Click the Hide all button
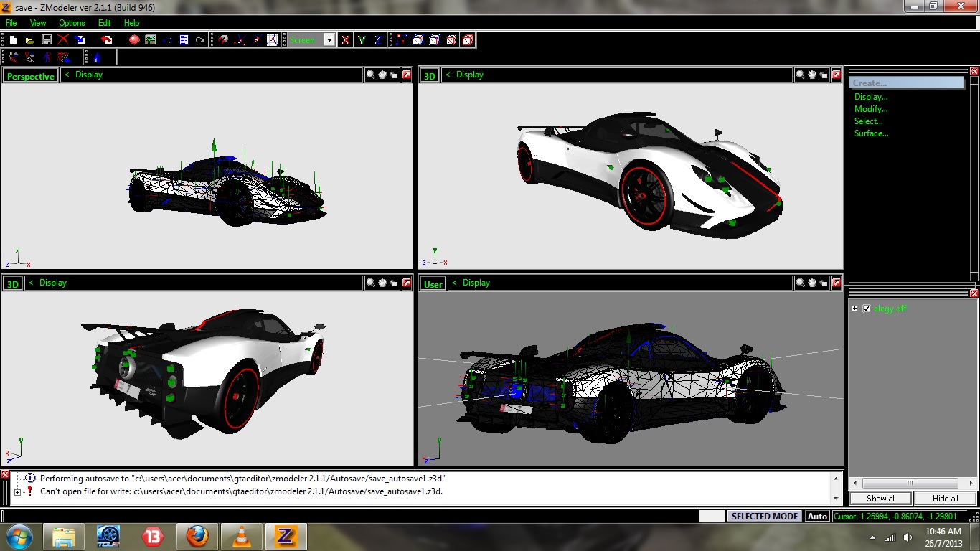 click(x=945, y=499)
